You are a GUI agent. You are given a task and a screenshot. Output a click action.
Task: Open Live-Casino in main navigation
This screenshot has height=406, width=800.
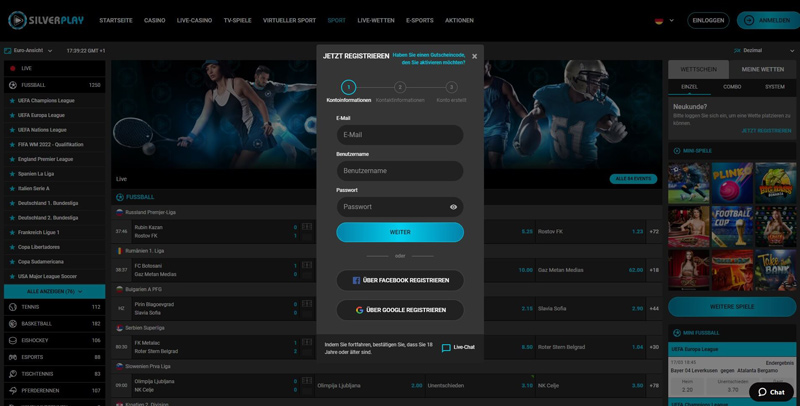[194, 20]
